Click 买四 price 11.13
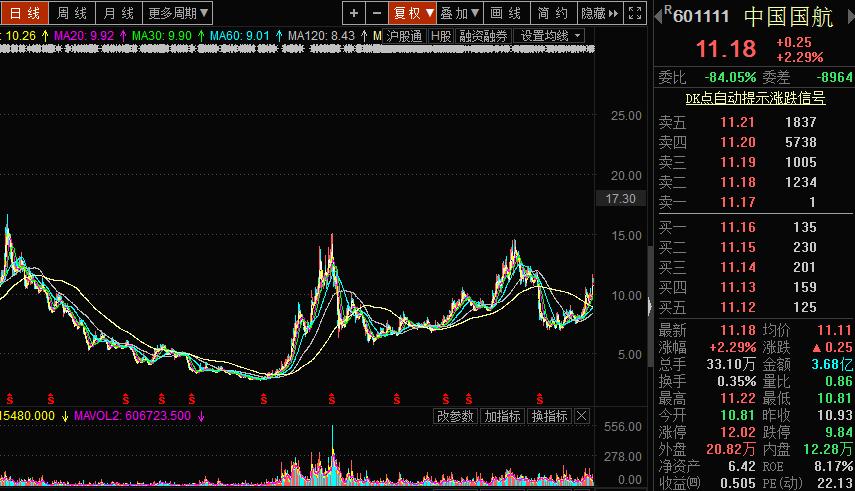 pos(738,288)
